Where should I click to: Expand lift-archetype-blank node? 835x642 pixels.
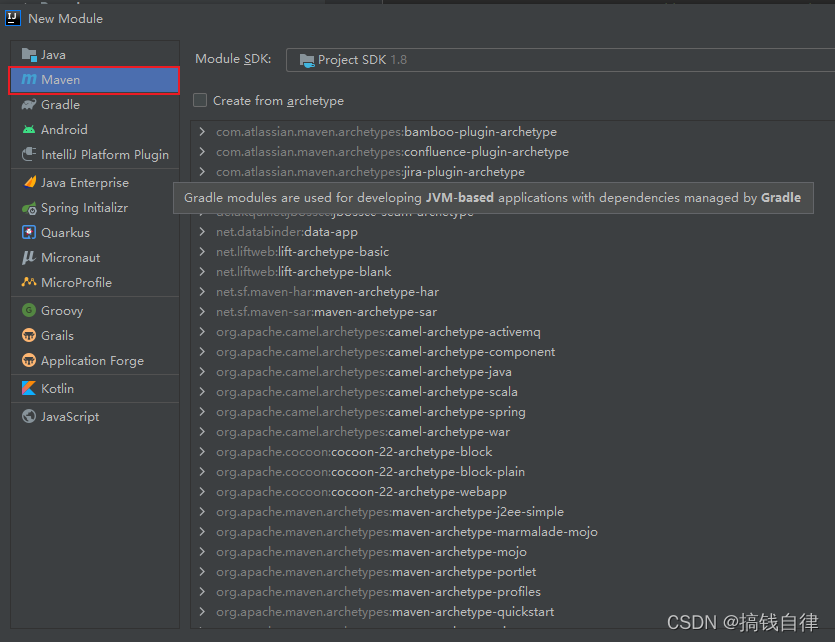(202, 271)
